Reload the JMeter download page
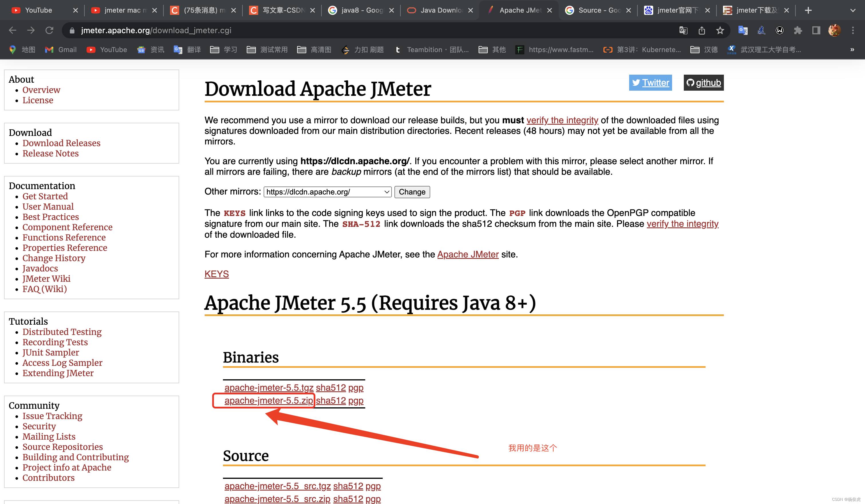This screenshot has height=504, width=865. coord(50,31)
